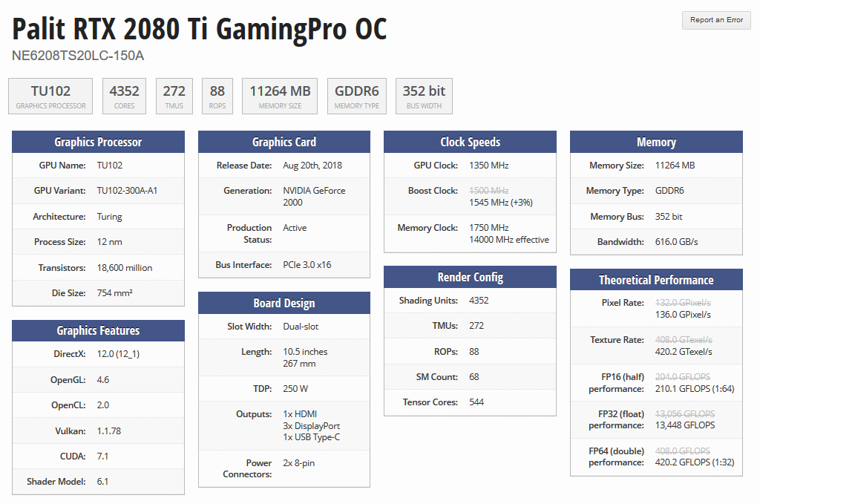Click the 18,600 million transistors value
The height and width of the screenshot is (504, 855).
[125, 268]
